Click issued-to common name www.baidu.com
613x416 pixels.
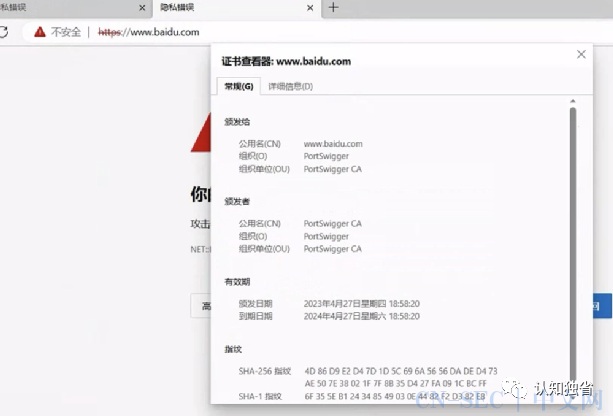coord(333,144)
